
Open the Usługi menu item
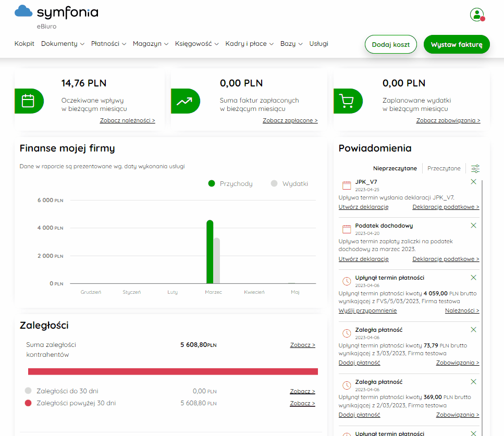tap(318, 44)
